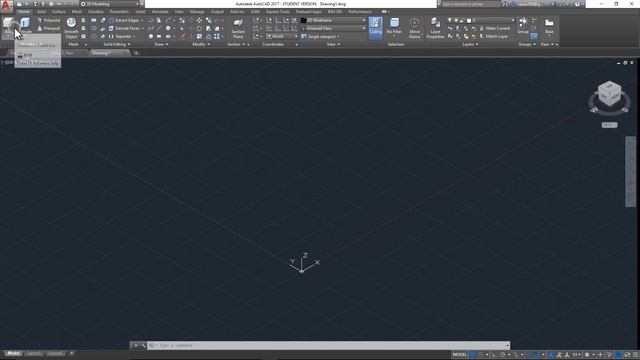The height and width of the screenshot is (360, 640).
Task: Open Layer Properties manager
Action: pos(435,27)
